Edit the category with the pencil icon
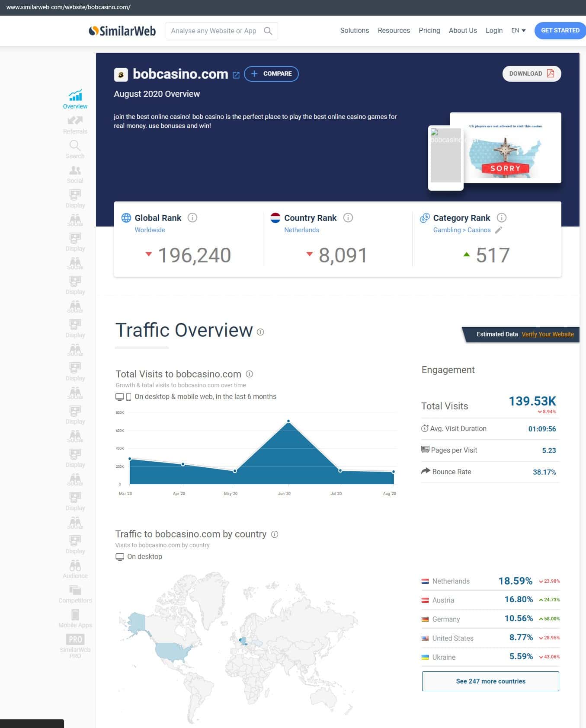The height and width of the screenshot is (728, 586). pyautogui.click(x=499, y=230)
